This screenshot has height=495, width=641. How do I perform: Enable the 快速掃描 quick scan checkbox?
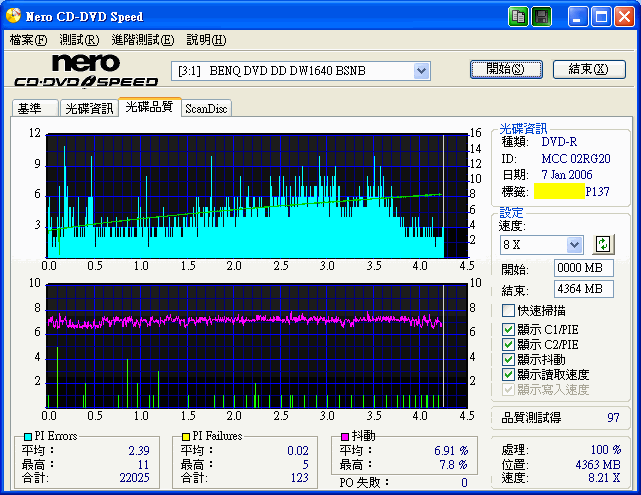tap(509, 311)
